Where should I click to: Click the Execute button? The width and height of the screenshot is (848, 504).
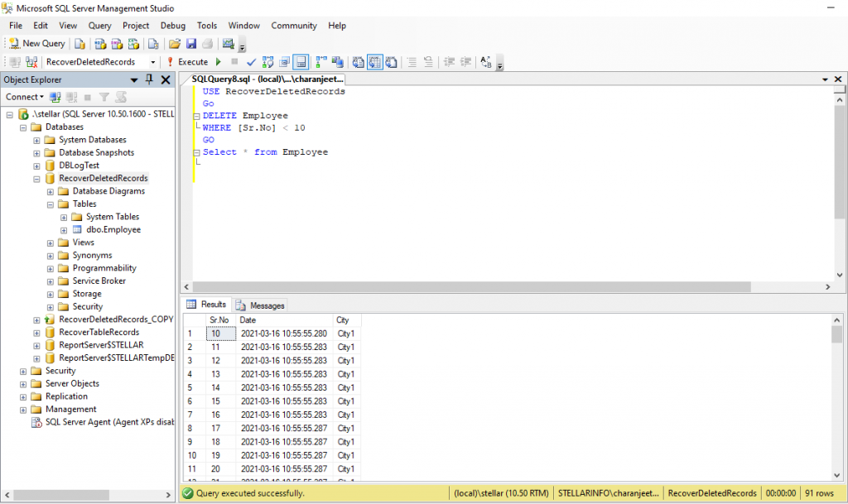tap(187, 62)
